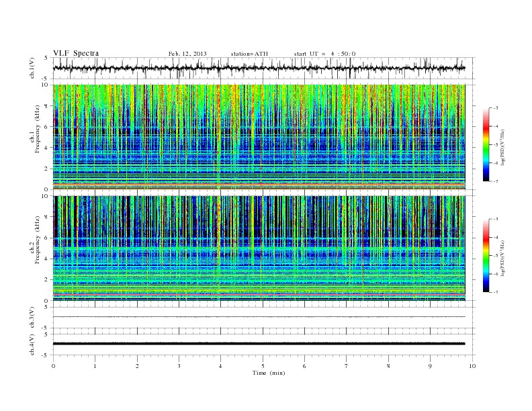Click the 8 kHz tick on ch.1 spectrogram
The image size is (532, 411).
click(46, 106)
